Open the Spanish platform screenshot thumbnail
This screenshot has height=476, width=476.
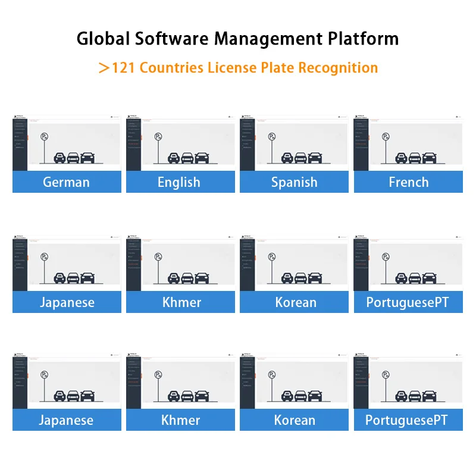[x=294, y=143]
